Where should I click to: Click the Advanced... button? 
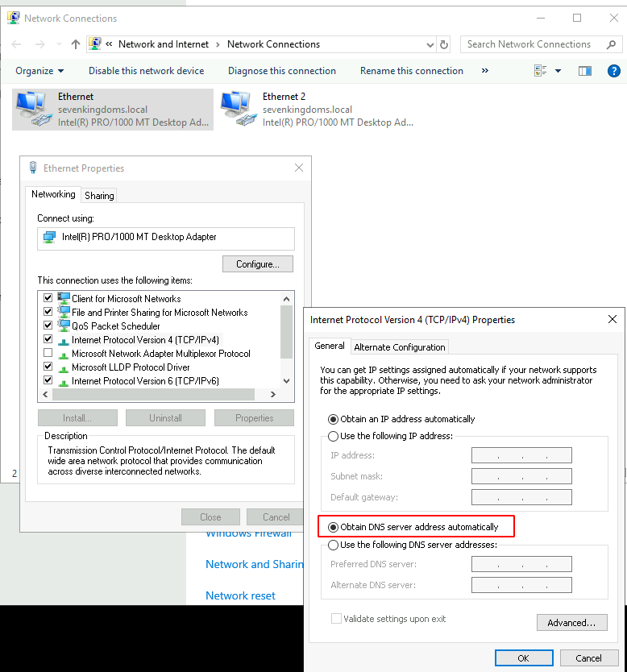pyautogui.click(x=571, y=623)
